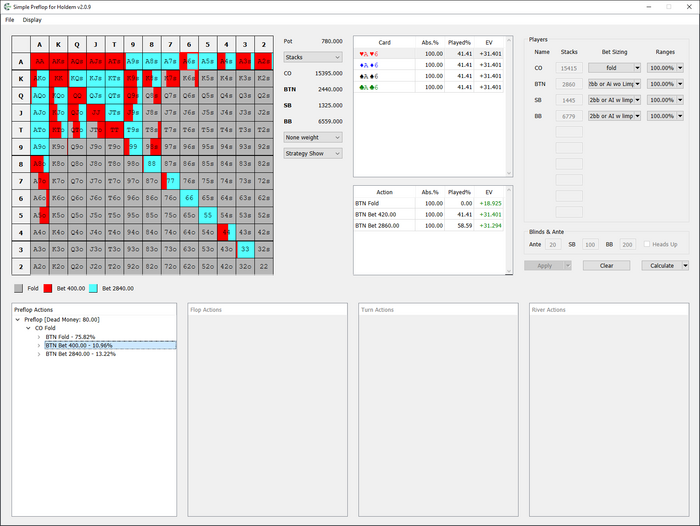Image resolution: width=700 pixels, height=526 pixels.
Task: Open BTN bet sizing dropdown
Action: [x=614, y=84]
